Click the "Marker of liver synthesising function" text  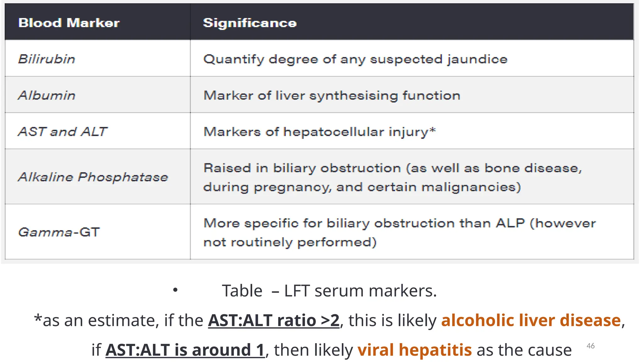coord(332,95)
